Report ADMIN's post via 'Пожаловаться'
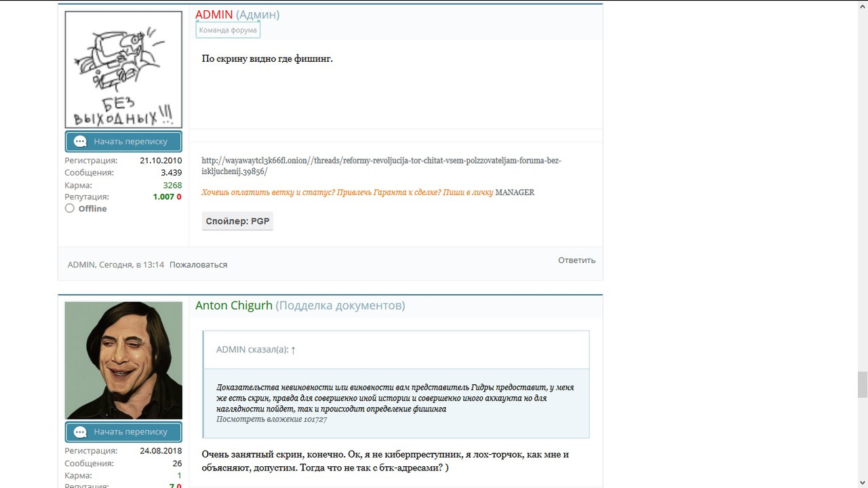Image resolution: width=868 pixels, height=488 pixels. click(x=198, y=264)
